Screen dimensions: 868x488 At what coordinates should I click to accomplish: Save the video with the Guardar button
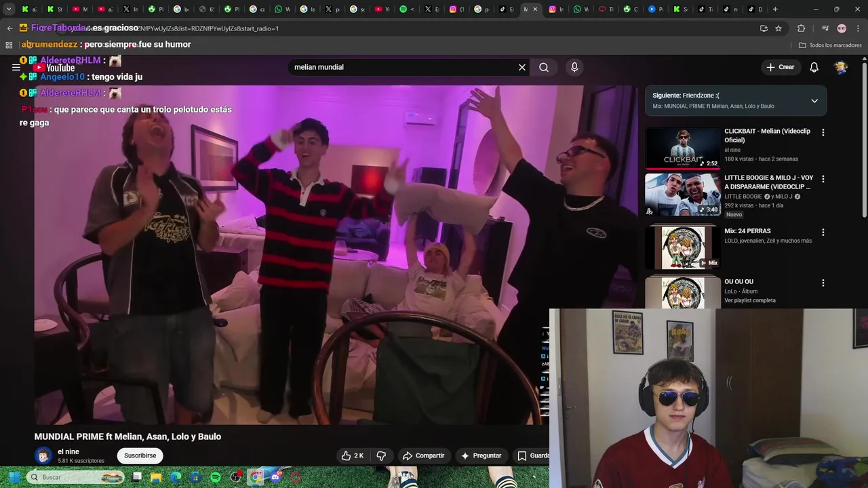point(532,455)
